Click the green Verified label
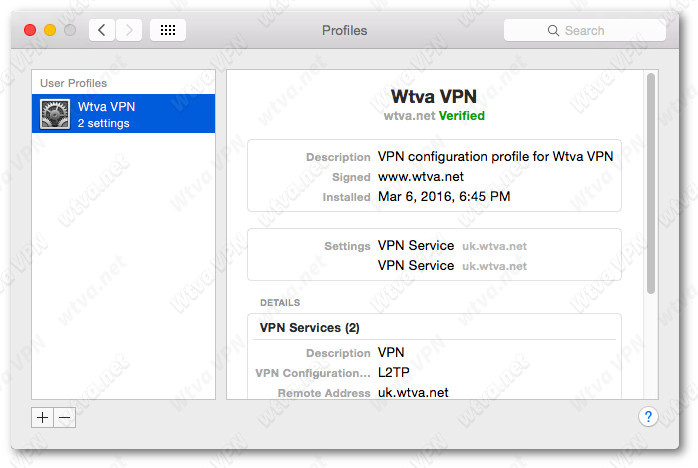Screen dimensions: 698x468 462,116
